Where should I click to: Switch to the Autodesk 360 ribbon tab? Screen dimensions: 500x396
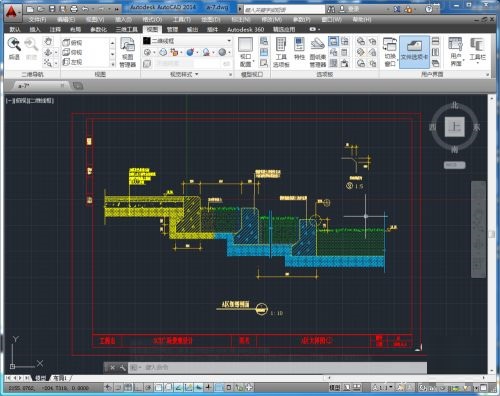[x=245, y=29]
